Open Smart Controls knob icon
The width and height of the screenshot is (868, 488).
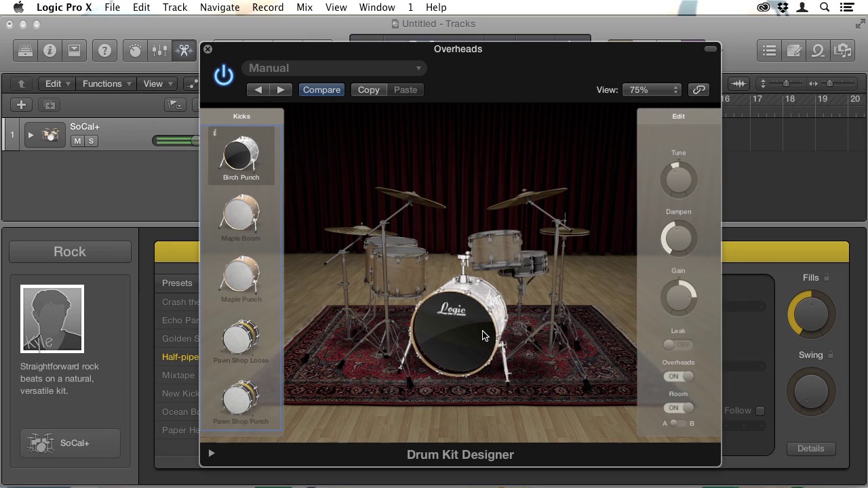point(135,50)
